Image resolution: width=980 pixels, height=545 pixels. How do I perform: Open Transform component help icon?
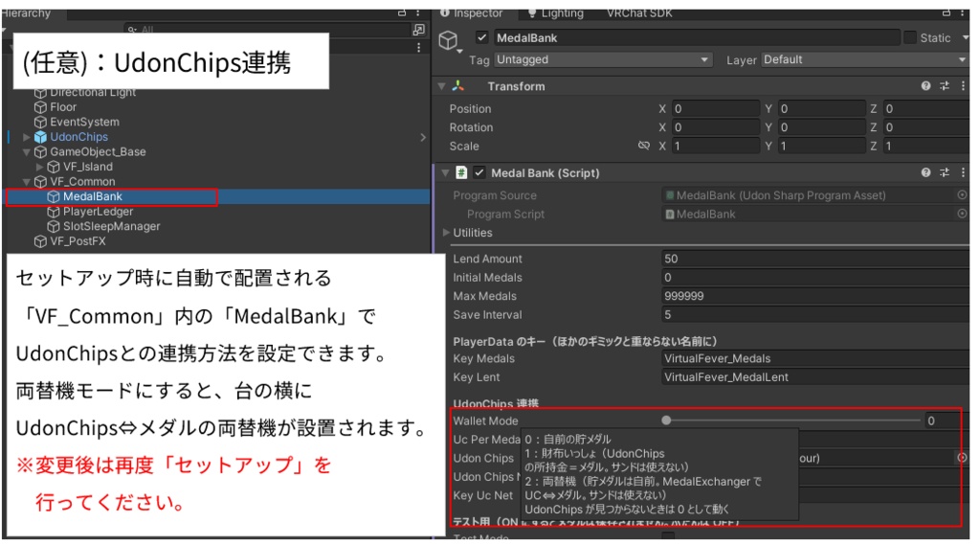(x=925, y=85)
